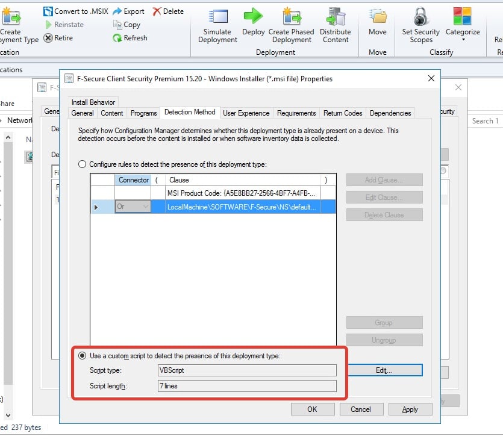Click the Apply button
This screenshot has width=503, height=448.
tap(410, 409)
